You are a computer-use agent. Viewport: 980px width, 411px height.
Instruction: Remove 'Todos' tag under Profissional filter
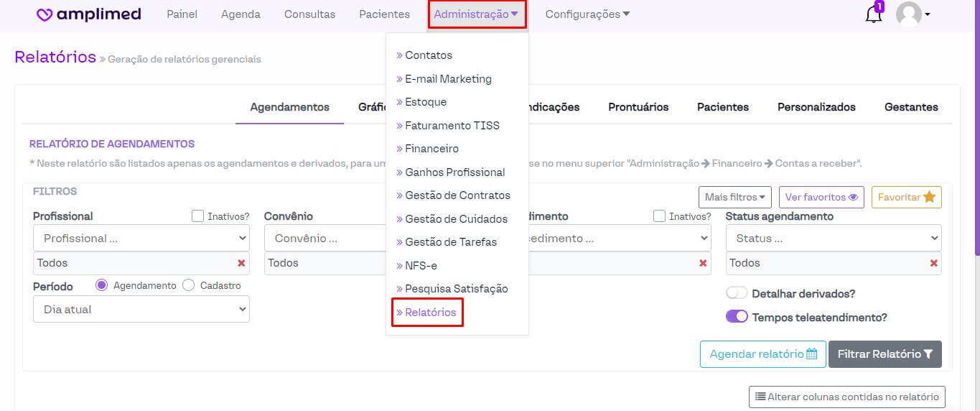[241, 263]
